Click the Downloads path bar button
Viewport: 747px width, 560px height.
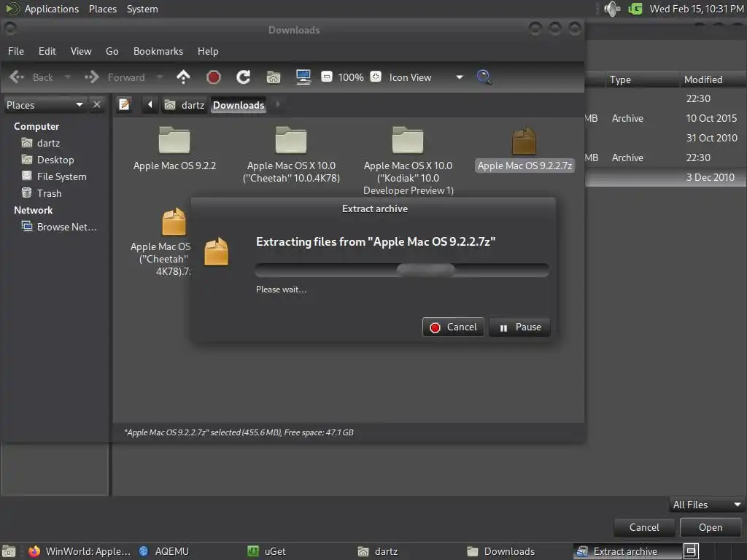tap(239, 105)
